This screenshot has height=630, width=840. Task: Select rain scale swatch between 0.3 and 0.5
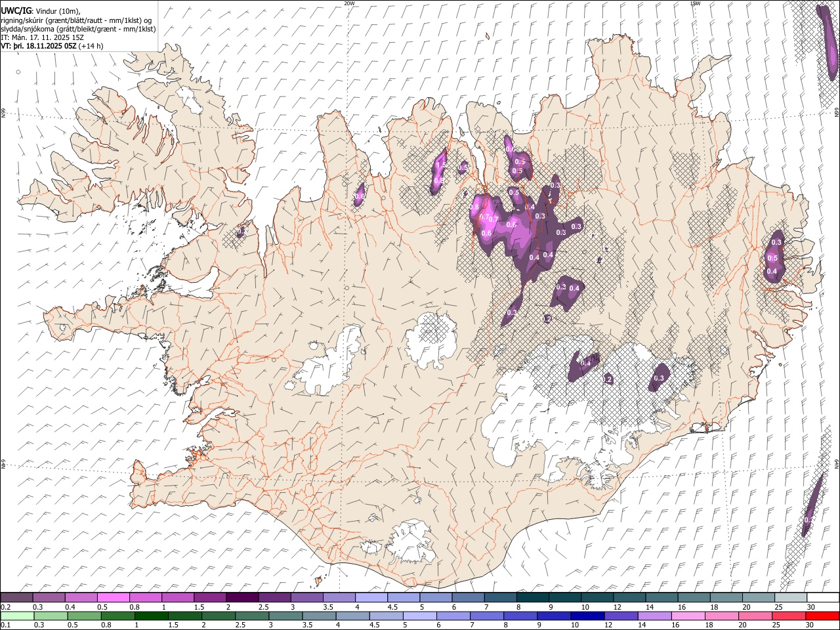tap(50, 616)
